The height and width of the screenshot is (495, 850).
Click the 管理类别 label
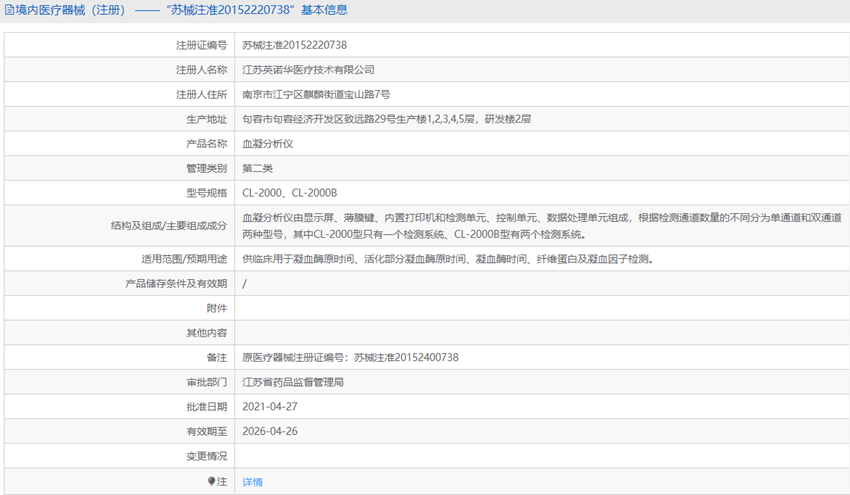point(207,169)
